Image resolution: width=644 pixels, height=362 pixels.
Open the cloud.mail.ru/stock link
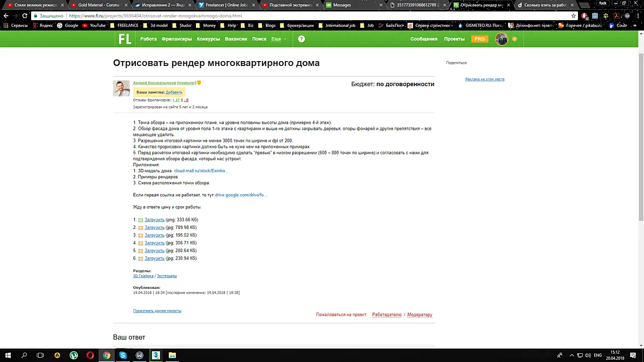200,171
